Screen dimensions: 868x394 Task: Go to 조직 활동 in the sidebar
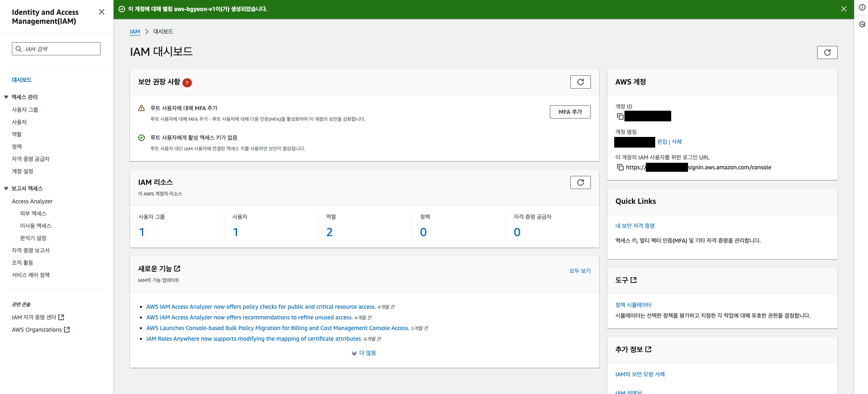click(x=23, y=263)
